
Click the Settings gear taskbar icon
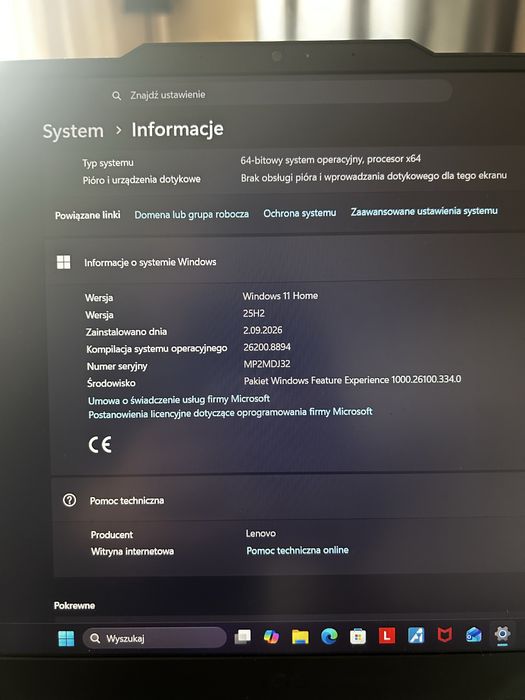point(502,634)
